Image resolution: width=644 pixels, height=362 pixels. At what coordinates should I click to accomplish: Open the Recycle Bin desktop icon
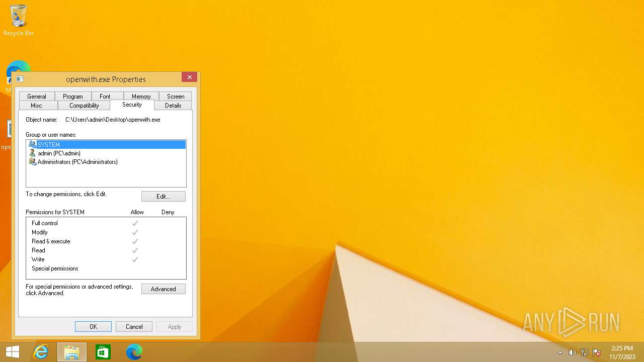click(x=19, y=21)
